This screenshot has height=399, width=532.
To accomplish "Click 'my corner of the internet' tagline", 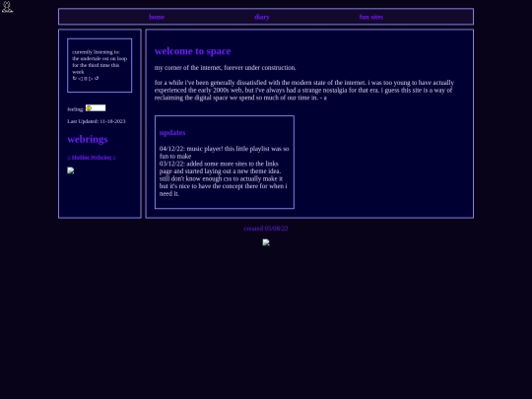I will click(x=226, y=68).
